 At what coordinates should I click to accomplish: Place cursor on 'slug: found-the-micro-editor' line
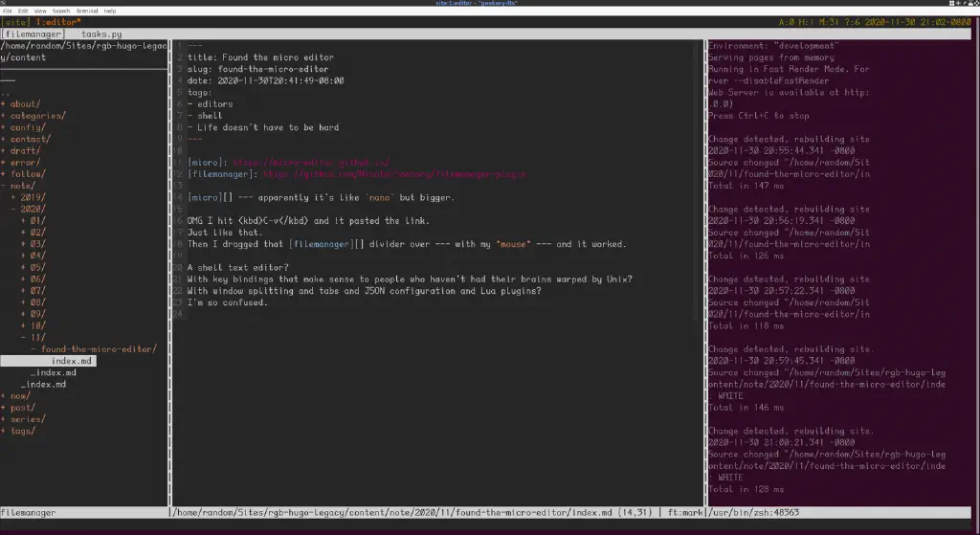(x=258, y=69)
